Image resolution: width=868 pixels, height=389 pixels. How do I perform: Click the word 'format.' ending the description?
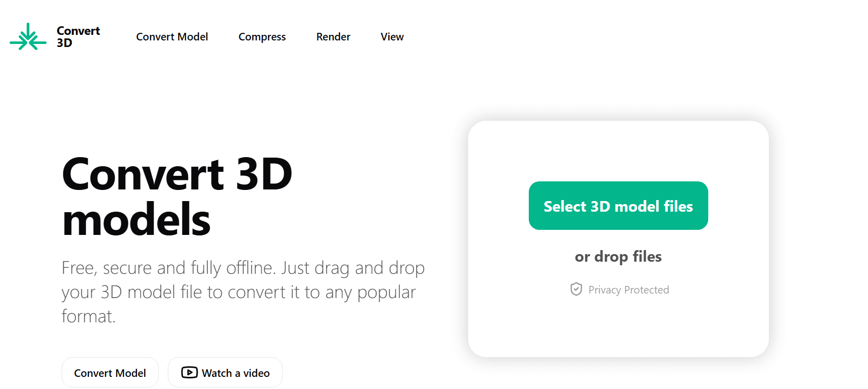click(88, 316)
